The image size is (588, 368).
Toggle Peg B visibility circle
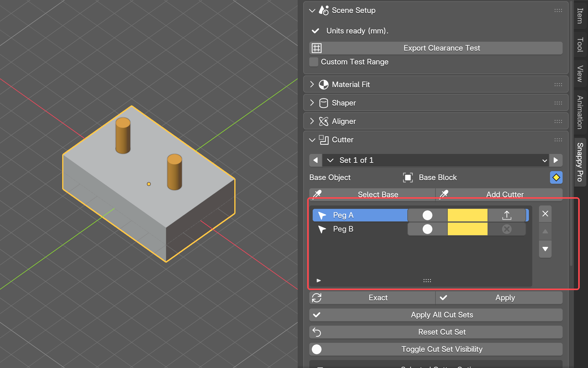coord(428,229)
